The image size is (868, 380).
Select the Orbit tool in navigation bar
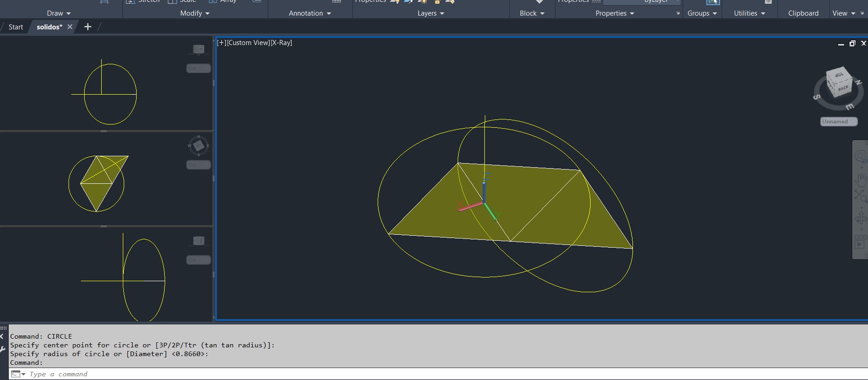click(x=860, y=218)
